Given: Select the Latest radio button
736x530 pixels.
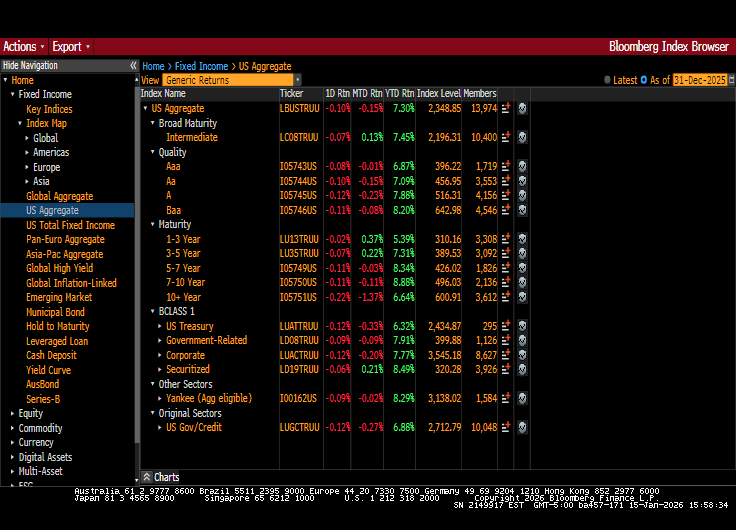Looking at the screenshot, I should (607, 80).
